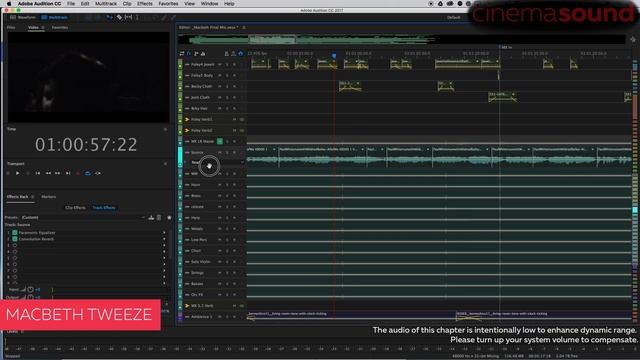This screenshot has height=360, width=640.
Task: Toggle the blue-highlighted button in multitrack toolbar
Action: (x=240, y=54)
